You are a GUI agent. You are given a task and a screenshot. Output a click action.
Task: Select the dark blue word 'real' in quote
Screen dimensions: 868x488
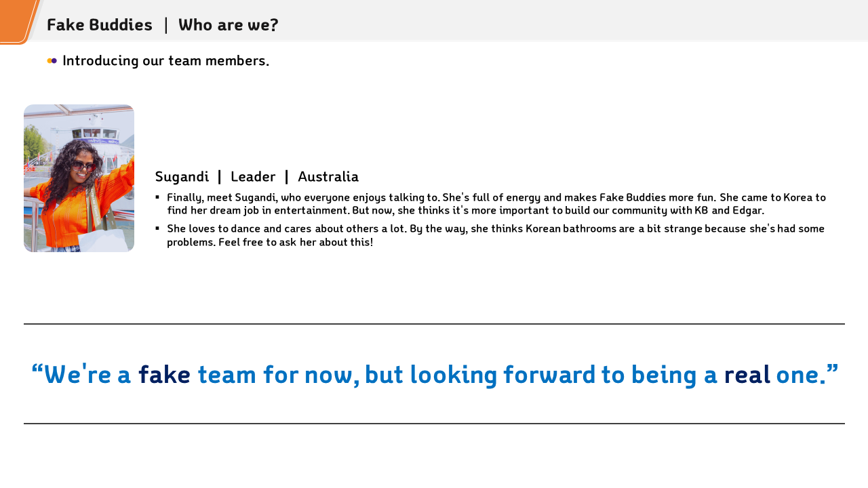coord(747,375)
